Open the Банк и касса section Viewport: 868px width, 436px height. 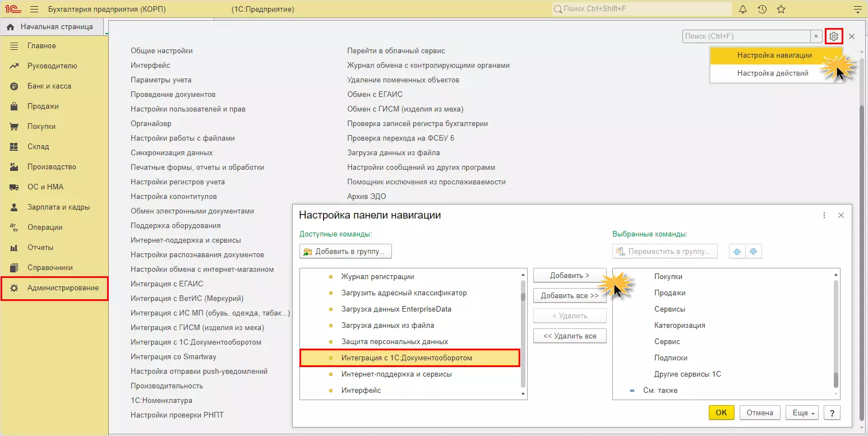coord(54,86)
